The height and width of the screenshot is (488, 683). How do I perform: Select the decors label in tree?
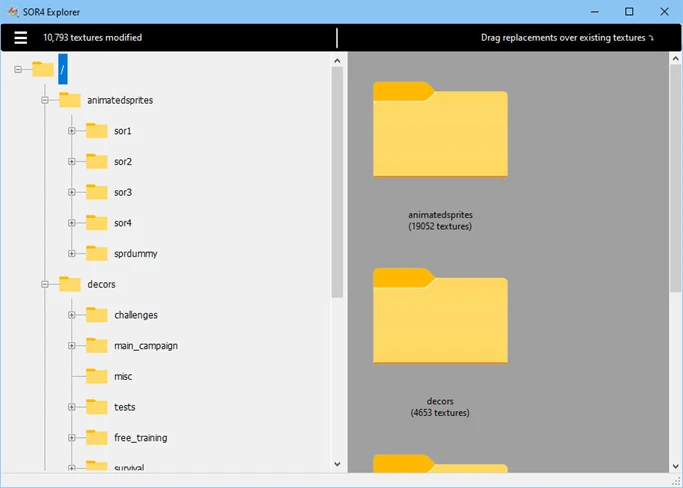101,284
